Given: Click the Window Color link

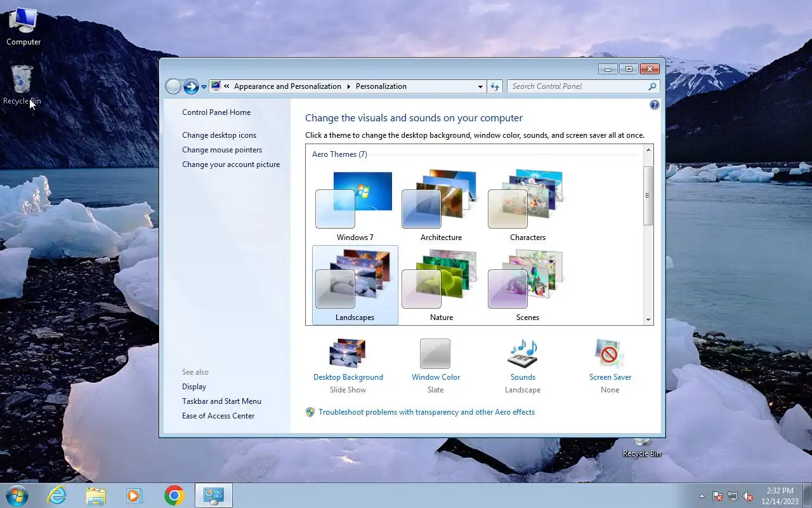Looking at the screenshot, I should pyautogui.click(x=436, y=377).
